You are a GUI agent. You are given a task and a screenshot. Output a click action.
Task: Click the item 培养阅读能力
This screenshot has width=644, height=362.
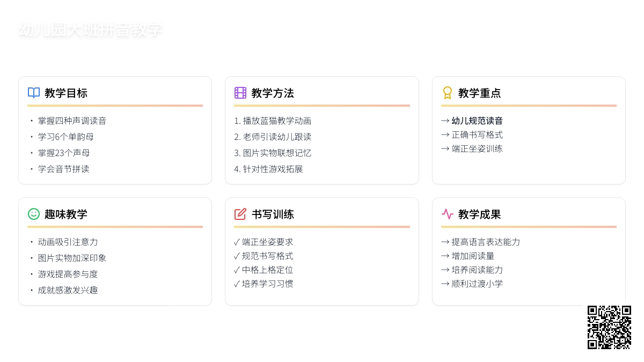[477, 270]
